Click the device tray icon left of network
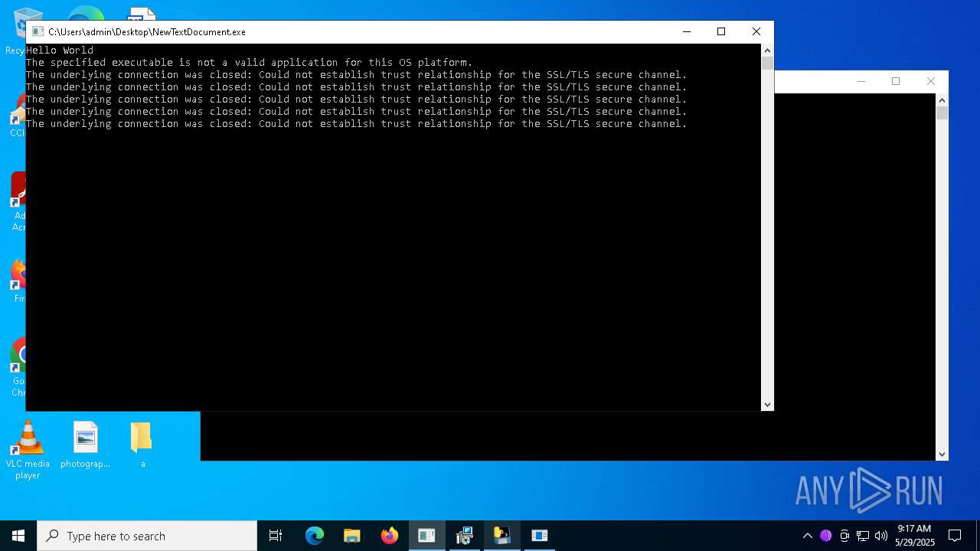The image size is (980, 551). click(844, 536)
